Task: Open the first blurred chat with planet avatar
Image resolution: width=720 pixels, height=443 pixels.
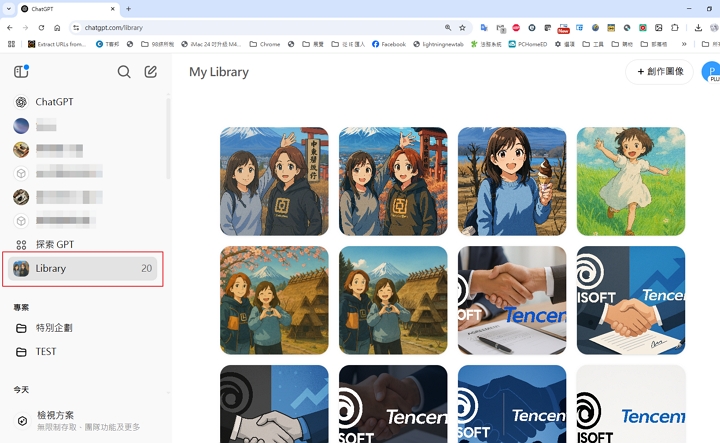Action: 34,125
